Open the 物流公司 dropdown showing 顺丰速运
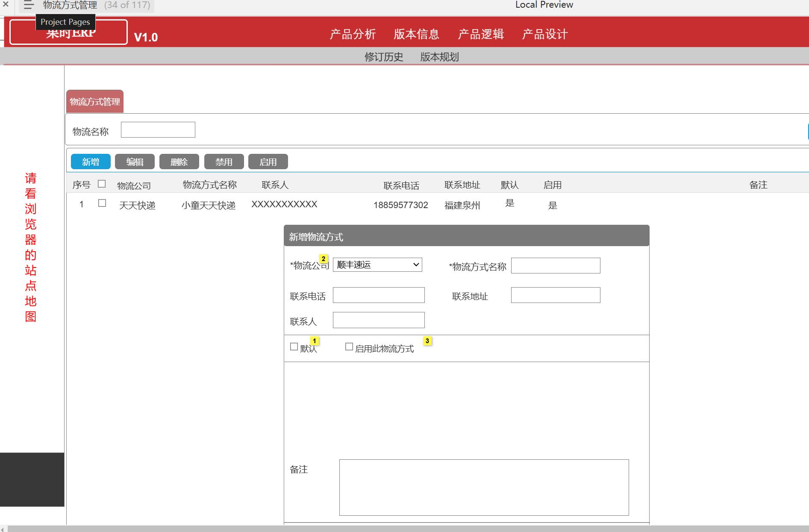This screenshot has height=532, width=809. tap(377, 265)
